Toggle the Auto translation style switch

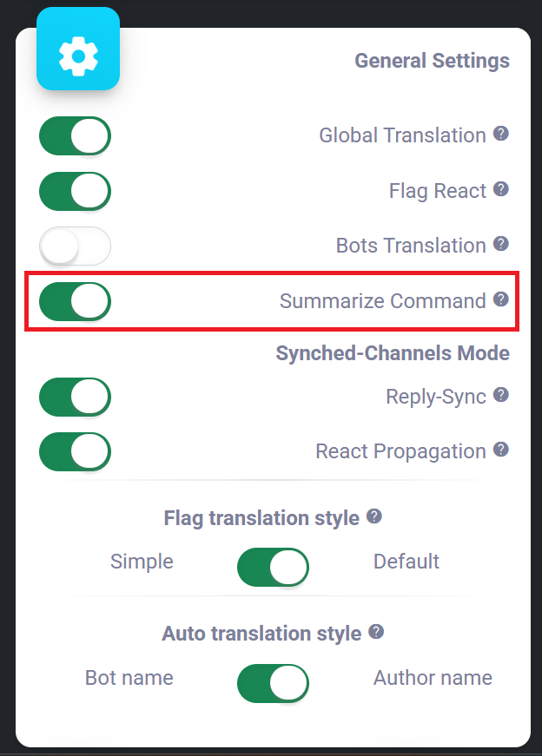pos(273,683)
